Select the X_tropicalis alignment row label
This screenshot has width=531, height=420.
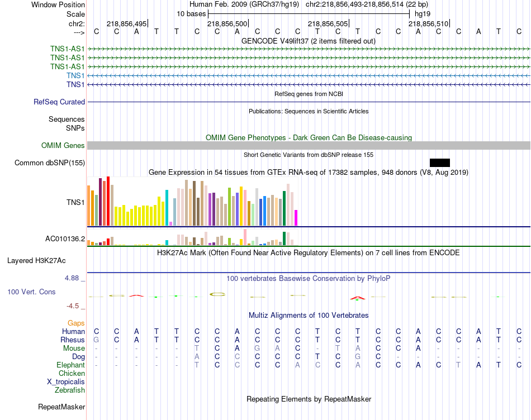click(x=66, y=382)
